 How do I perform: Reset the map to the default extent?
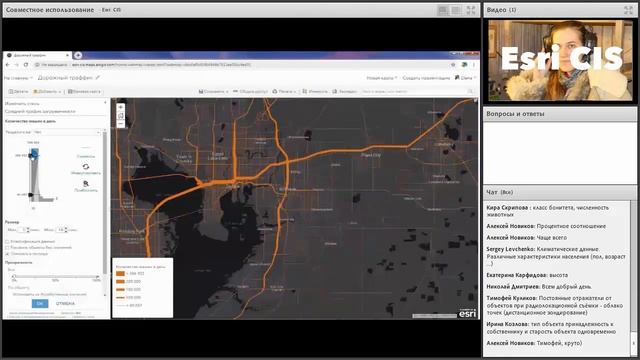[120, 116]
